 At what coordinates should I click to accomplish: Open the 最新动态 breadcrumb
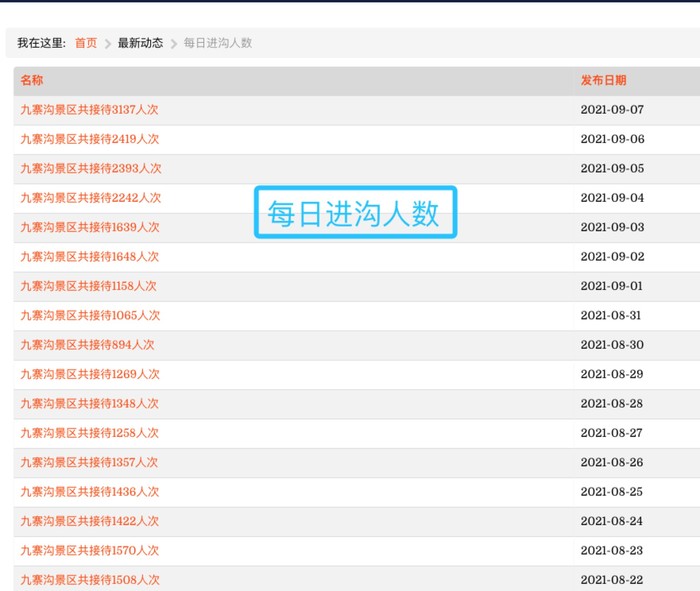tap(140, 43)
